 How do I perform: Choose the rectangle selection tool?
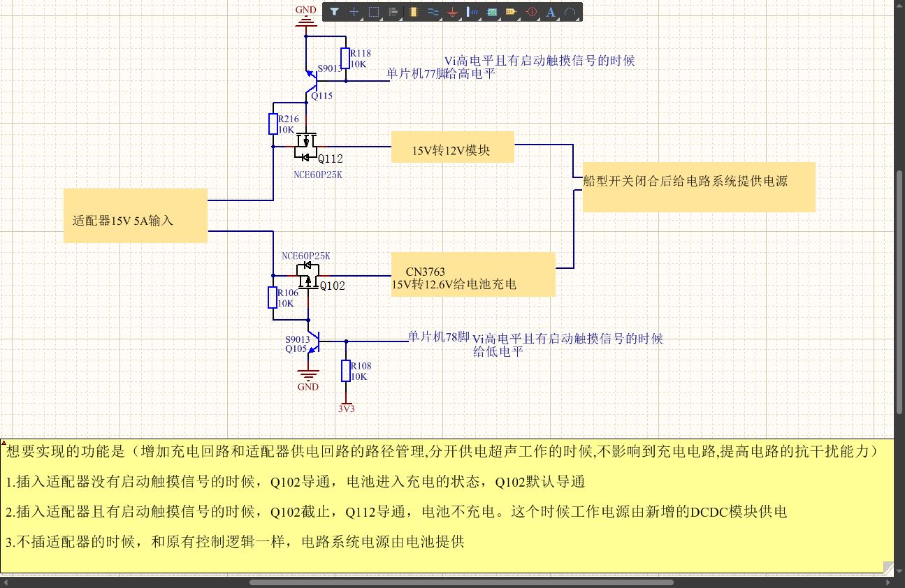point(374,12)
